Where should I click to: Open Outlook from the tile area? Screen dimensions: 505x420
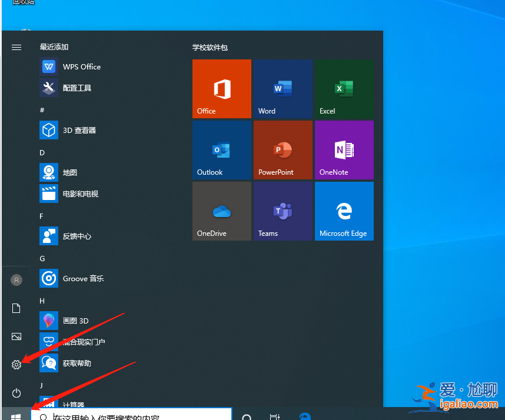221,149
